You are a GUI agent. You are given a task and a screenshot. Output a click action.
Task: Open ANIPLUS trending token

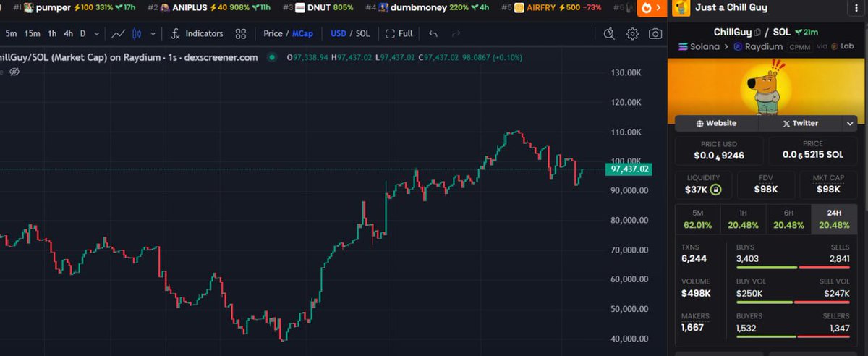(x=208, y=7)
